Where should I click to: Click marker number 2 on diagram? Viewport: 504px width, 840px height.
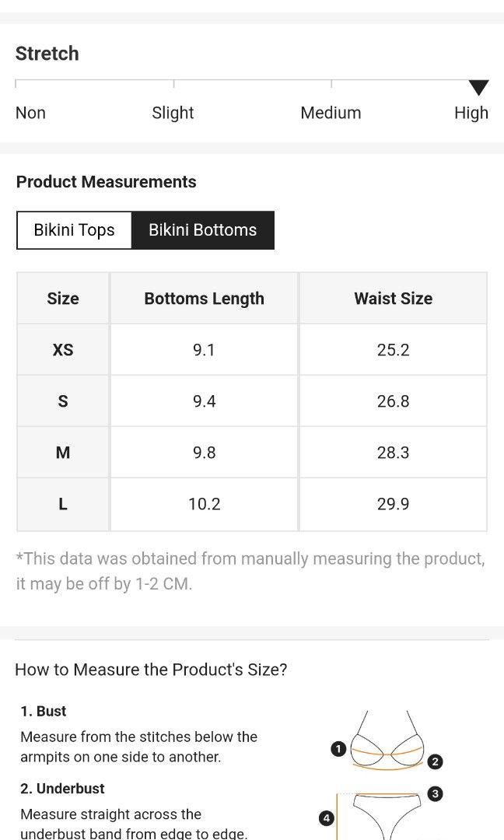pyautogui.click(x=436, y=761)
